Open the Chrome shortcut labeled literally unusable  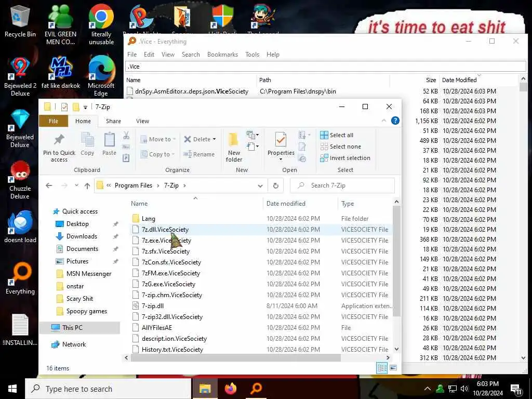click(x=101, y=24)
